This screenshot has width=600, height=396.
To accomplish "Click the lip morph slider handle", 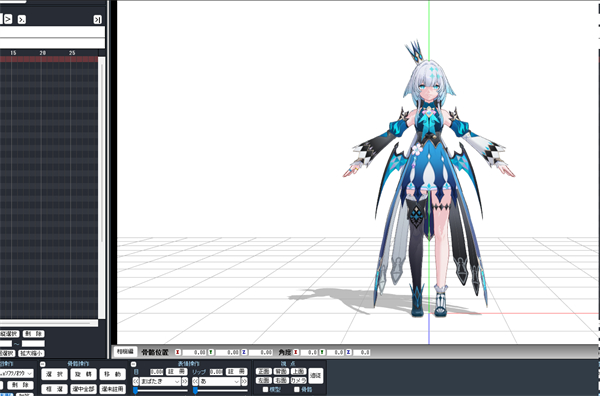I will point(195,390).
